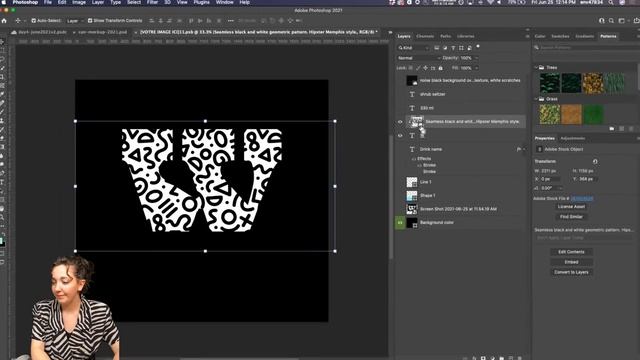The width and height of the screenshot is (640, 360).
Task: Switch to the Paths tab
Action: pos(445,36)
